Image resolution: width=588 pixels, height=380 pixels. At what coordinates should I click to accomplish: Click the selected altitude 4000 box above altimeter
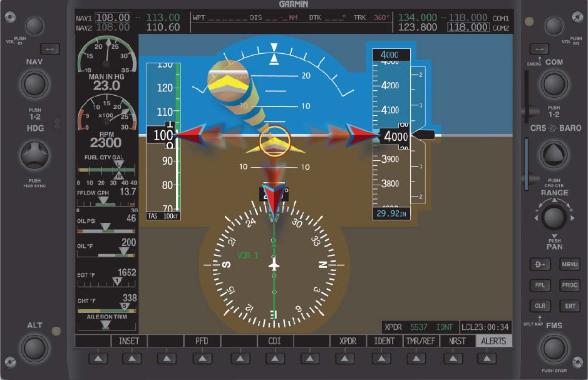click(x=391, y=54)
